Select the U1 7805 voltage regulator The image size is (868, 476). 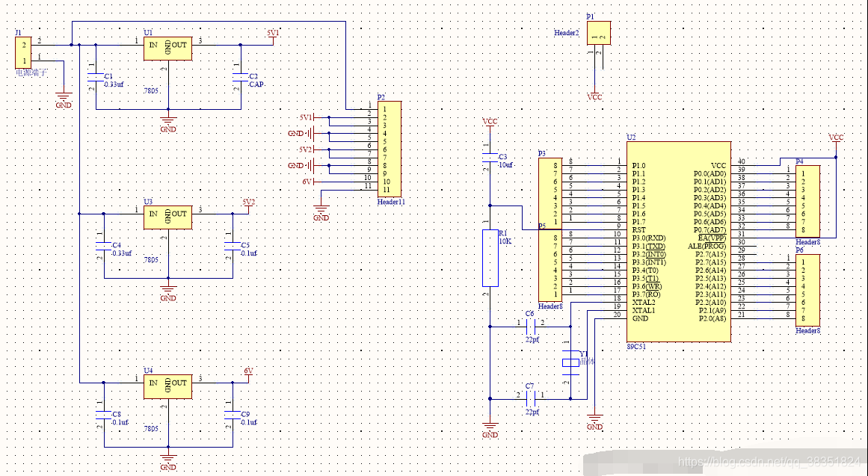(x=168, y=49)
